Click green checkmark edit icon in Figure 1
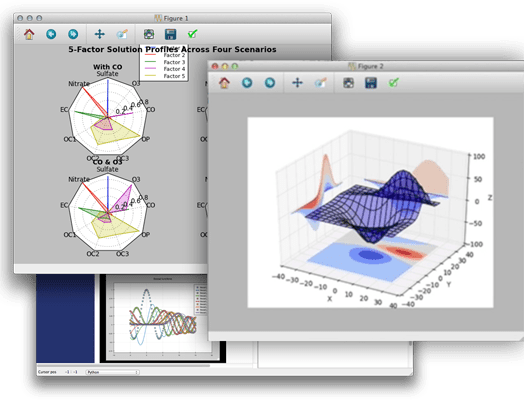 coord(192,34)
